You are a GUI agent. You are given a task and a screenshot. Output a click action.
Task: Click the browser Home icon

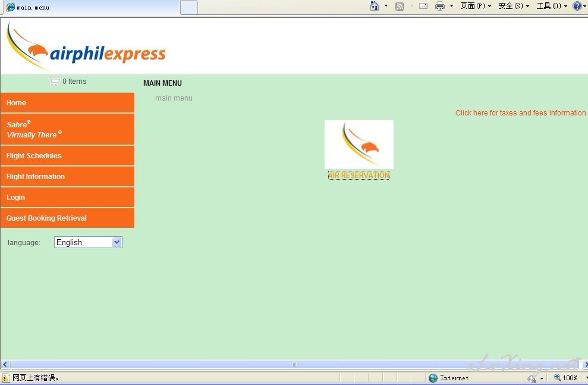[x=374, y=6]
